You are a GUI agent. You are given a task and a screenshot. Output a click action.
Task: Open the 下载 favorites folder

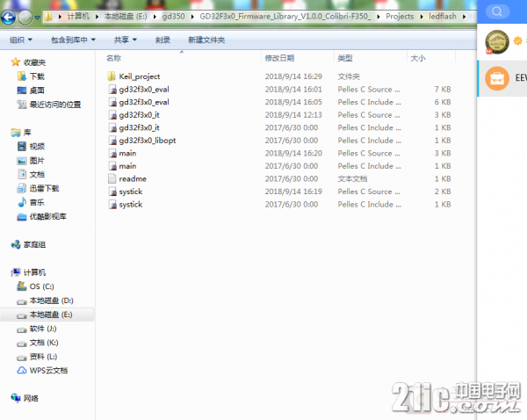[x=37, y=76]
